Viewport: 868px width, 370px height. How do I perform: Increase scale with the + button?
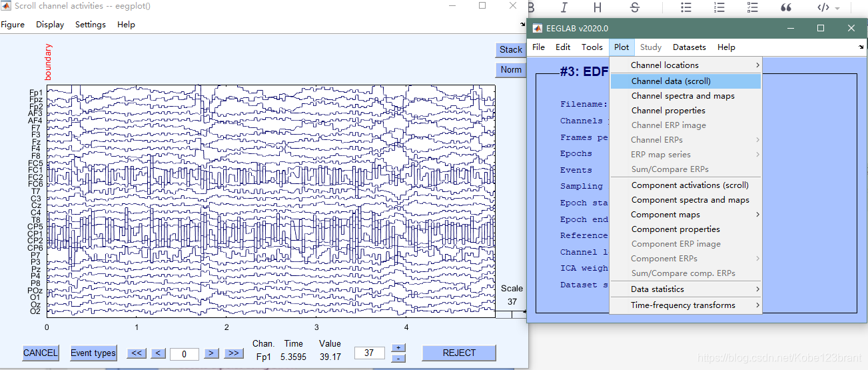[398, 348]
